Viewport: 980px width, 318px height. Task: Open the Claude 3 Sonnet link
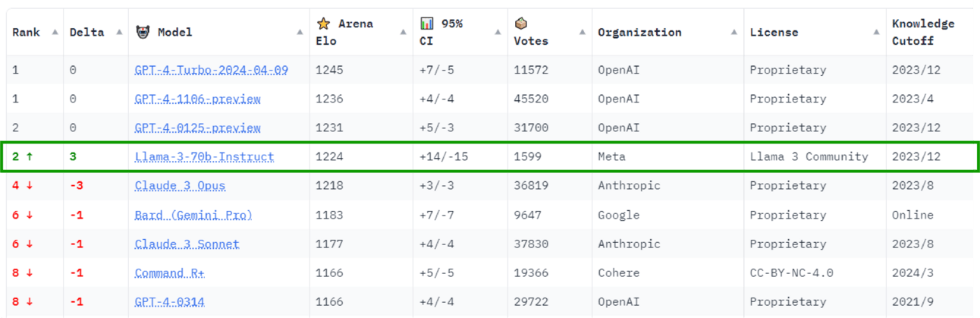[x=187, y=244]
